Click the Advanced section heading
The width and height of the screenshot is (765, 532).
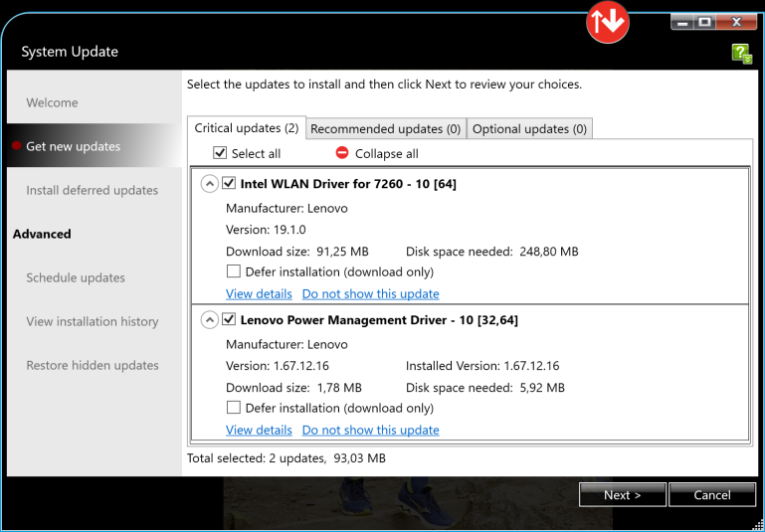[x=42, y=234]
